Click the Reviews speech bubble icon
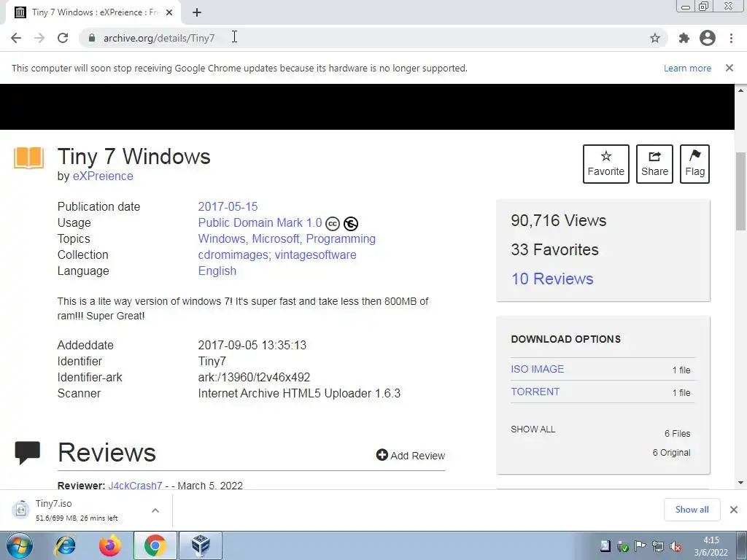This screenshot has height=560, width=747. pyautogui.click(x=28, y=452)
